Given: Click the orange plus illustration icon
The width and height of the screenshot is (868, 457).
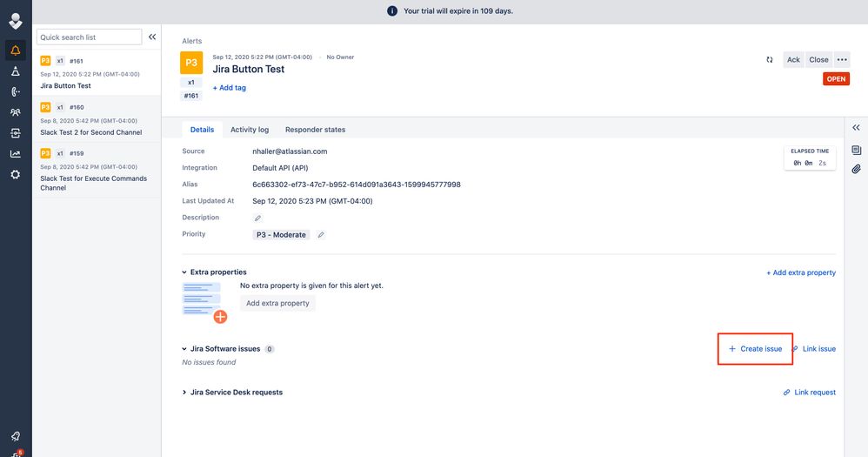Looking at the screenshot, I should (x=220, y=317).
